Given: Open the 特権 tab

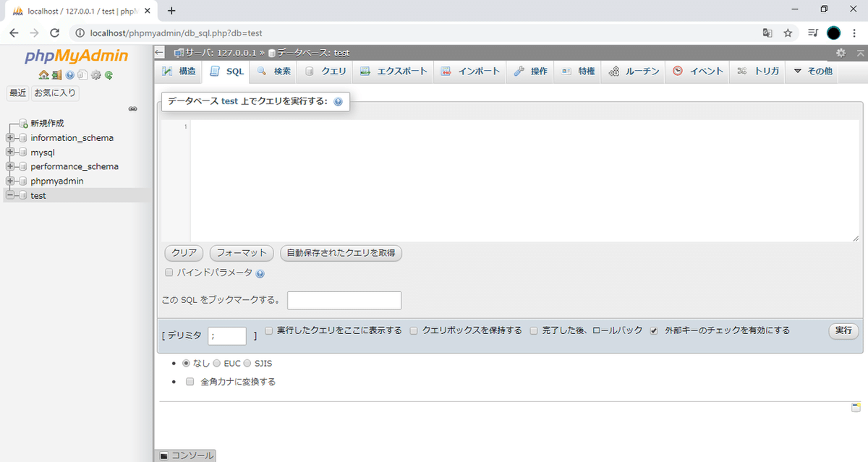Looking at the screenshot, I should click(578, 71).
